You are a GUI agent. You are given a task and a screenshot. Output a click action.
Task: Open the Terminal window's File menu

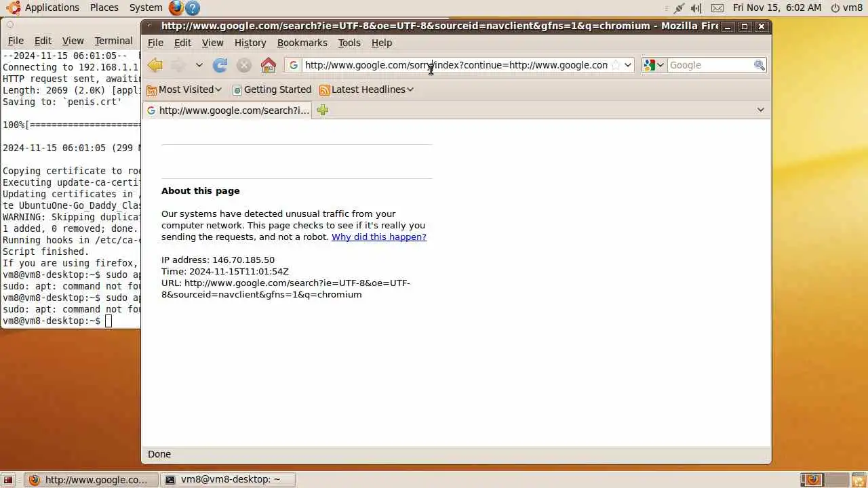(16, 41)
